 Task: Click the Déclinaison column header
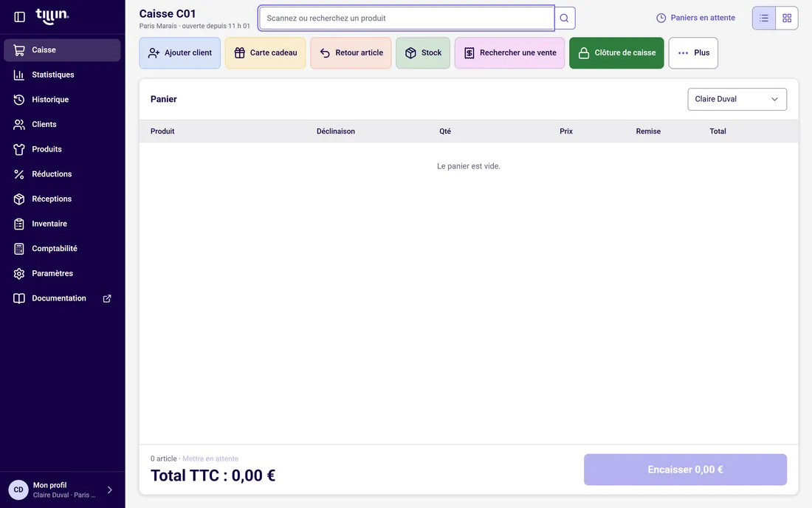(336, 131)
